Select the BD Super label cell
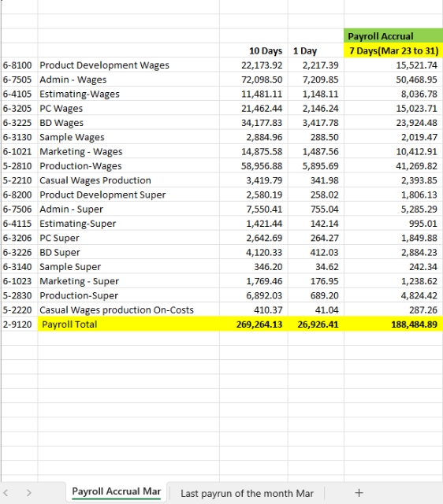443x504 pixels. point(128,252)
